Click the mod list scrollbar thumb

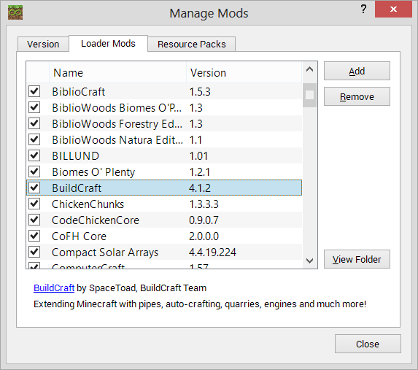310,95
